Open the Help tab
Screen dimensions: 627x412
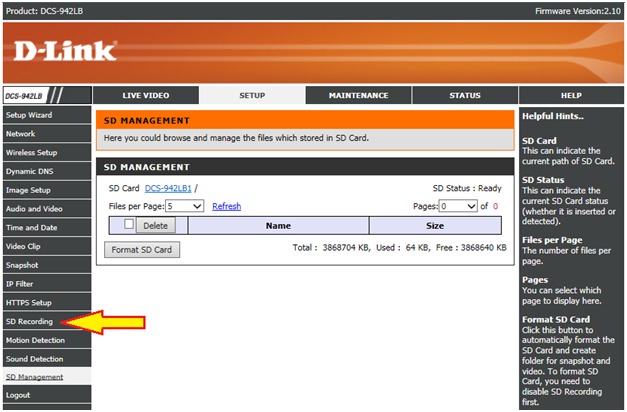pyautogui.click(x=571, y=96)
